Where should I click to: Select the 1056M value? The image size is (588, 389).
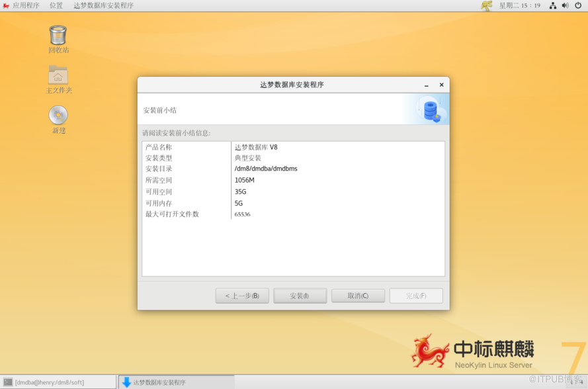[245, 180]
